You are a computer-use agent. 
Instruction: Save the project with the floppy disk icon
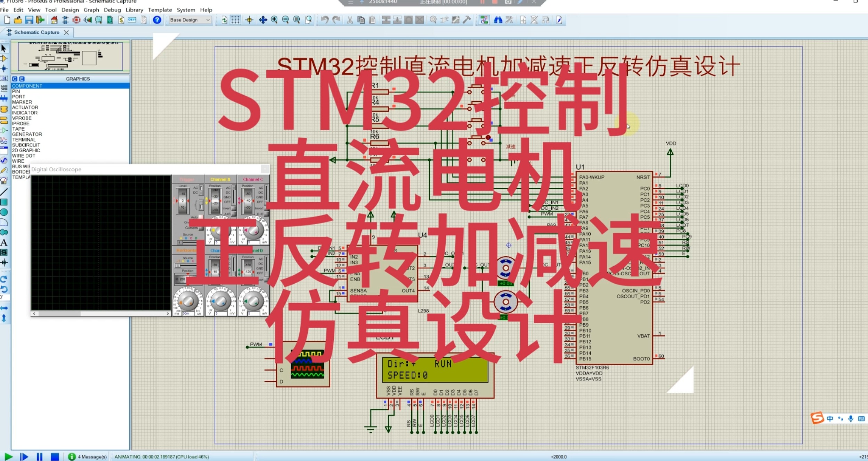click(29, 20)
